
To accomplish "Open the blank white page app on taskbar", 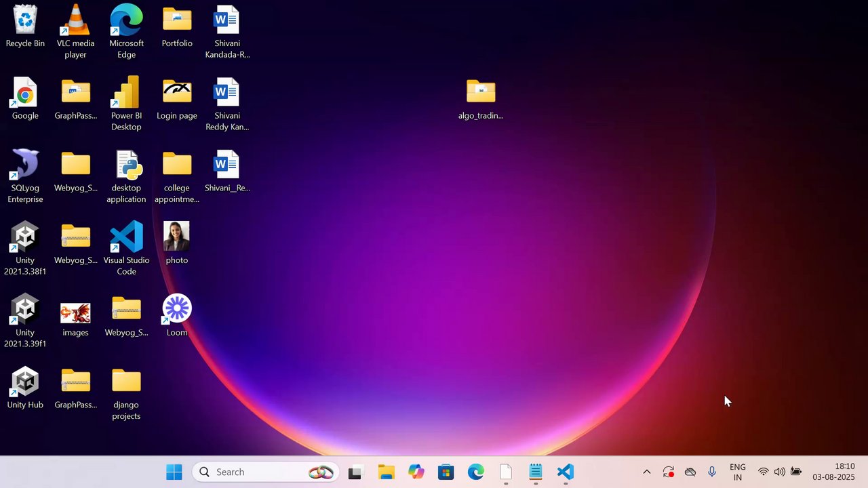I will pos(506,472).
